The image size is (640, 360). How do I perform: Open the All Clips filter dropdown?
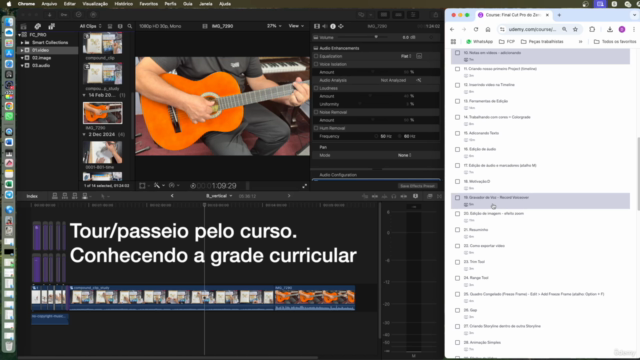91,26
